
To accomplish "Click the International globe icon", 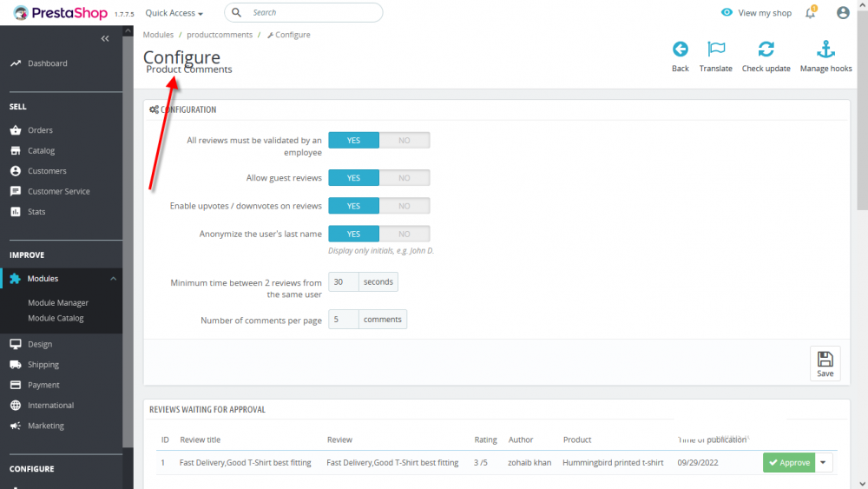I will pyautogui.click(x=16, y=406).
